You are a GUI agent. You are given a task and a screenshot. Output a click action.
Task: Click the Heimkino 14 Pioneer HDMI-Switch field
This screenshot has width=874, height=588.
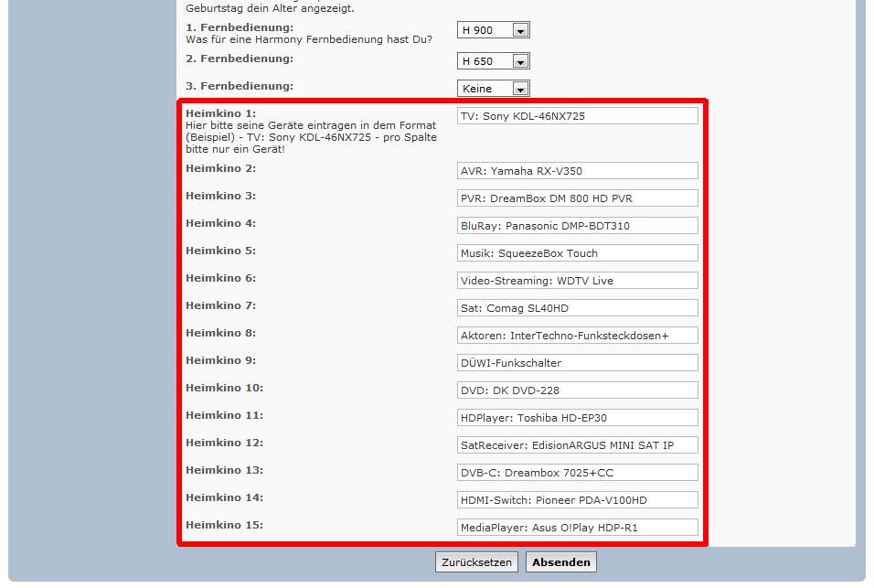[x=578, y=500]
